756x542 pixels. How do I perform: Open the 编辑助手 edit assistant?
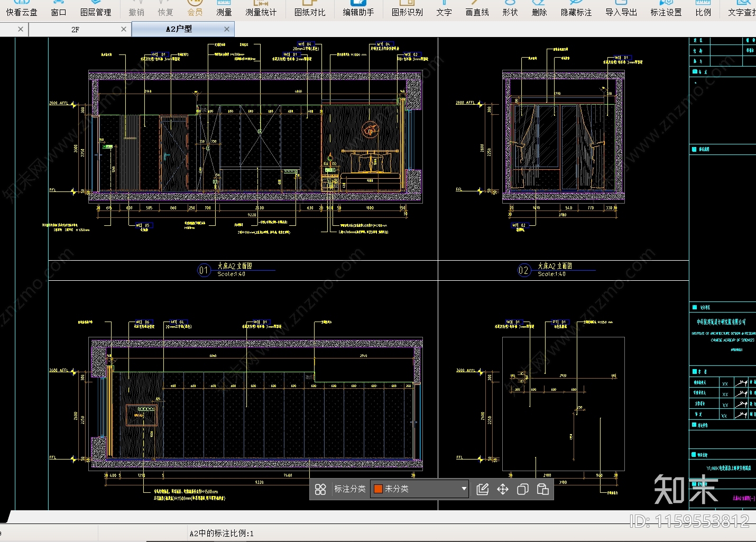point(358,9)
